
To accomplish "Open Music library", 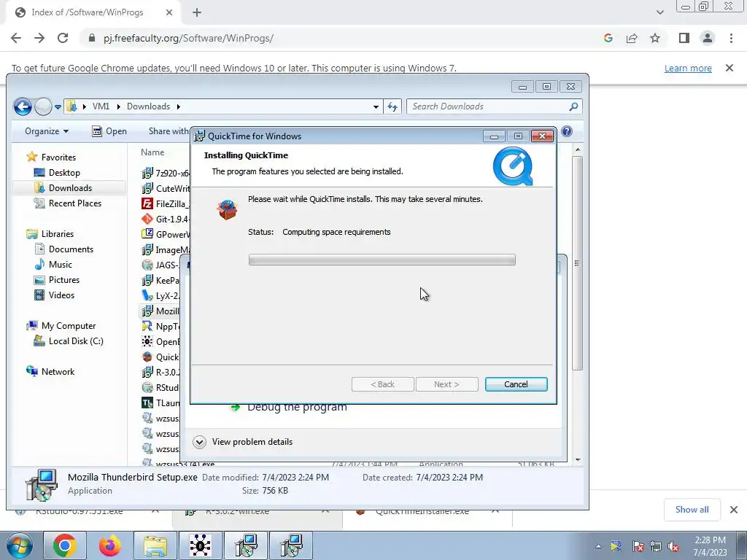I will click(60, 264).
